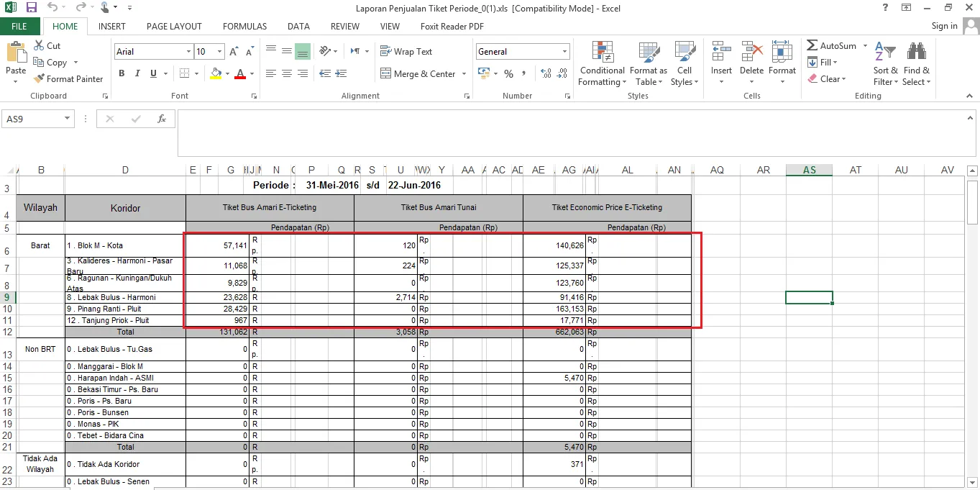Undo the last action
This screenshot has width=980, height=490.
pos(52,8)
